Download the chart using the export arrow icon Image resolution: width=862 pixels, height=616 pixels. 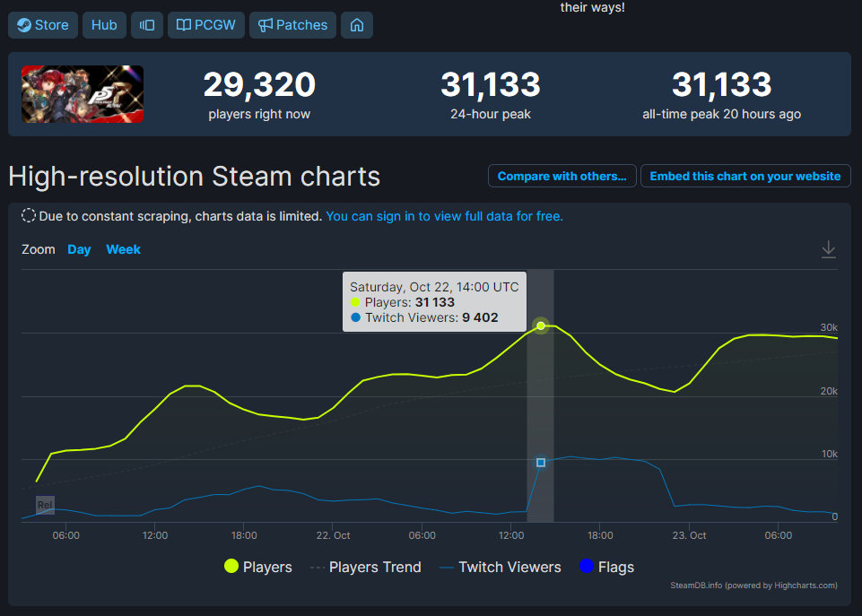pyautogui.click(x=828, y=249)
